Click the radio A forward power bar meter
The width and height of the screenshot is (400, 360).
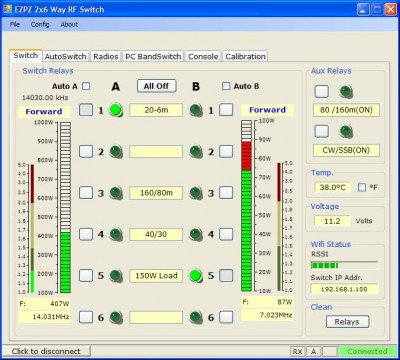click(65, 207)
